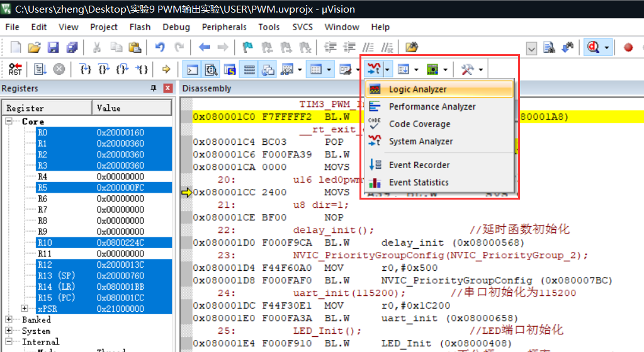Open a file using the folder icon
Screen dimensions: 644x352
point(34,48)
